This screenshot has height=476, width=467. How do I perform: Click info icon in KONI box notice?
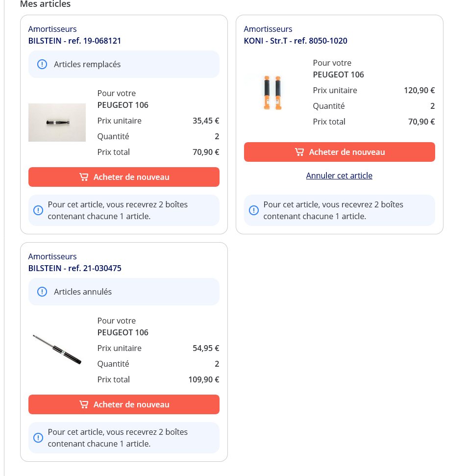point(254,210)
